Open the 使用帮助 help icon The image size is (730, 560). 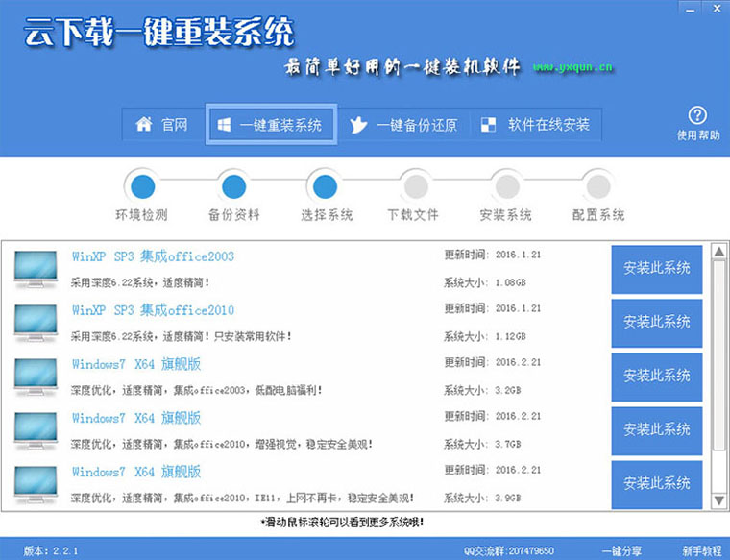[698, 116]
